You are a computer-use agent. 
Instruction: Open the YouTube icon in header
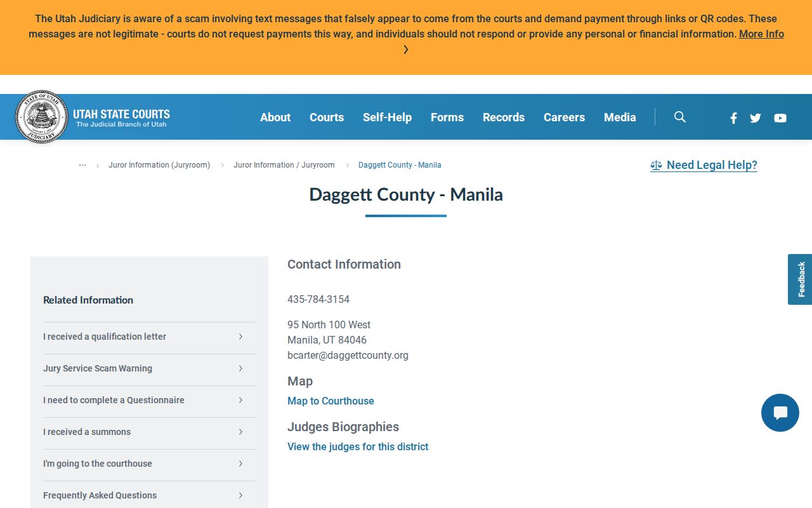click(780, 117)
